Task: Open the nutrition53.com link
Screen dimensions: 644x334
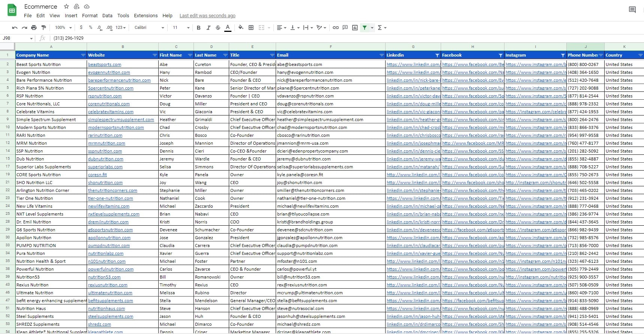Action: [104, 277]
